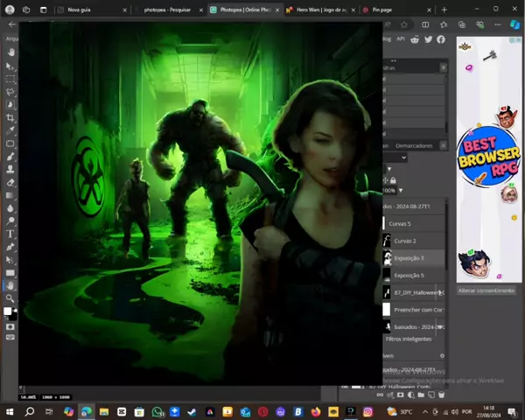The width and height of the screenshot is (525, 420).
Task: Select the 87_DIY_Halloween layer
Action: (x=414, y=292)
